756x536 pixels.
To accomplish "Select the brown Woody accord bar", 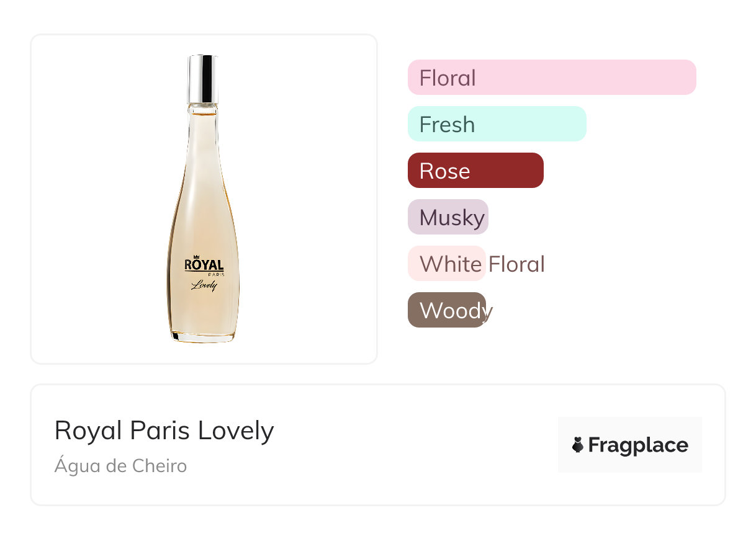I will point(446,310).
